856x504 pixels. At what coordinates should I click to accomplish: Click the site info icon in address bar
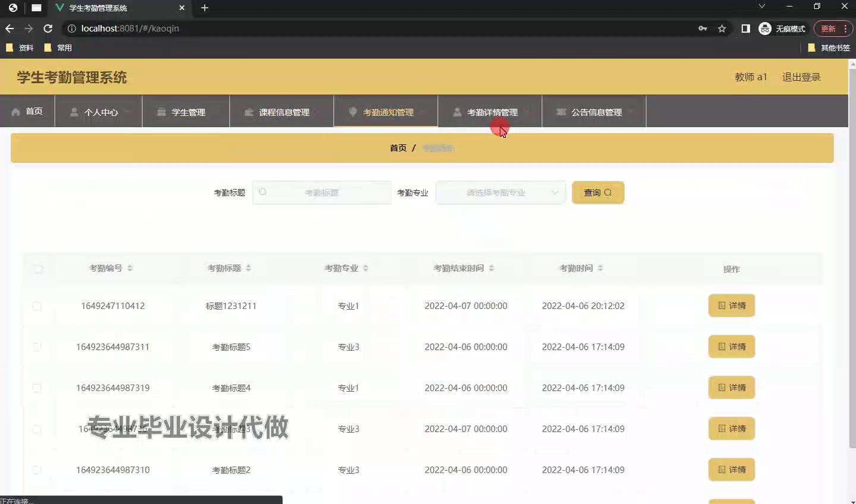coord(72,29)
